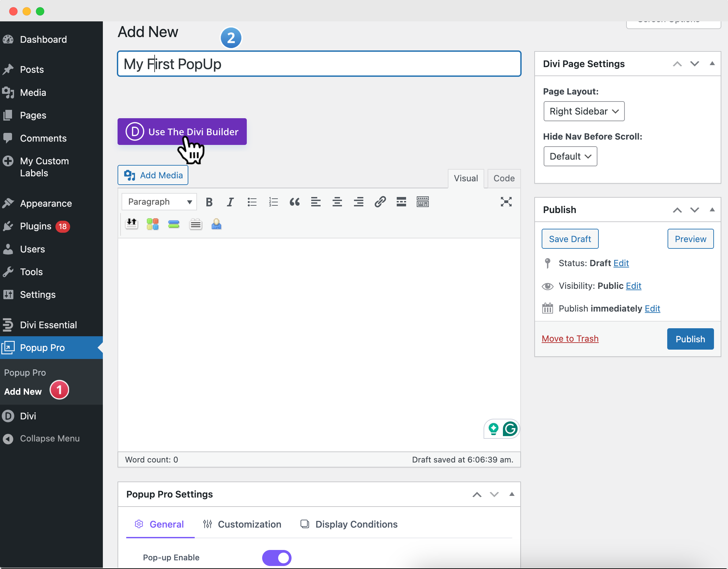Open Popup Pro submenu list link
Image resolution: width=728 pixels, height=569 pixels.
[25, 373]
